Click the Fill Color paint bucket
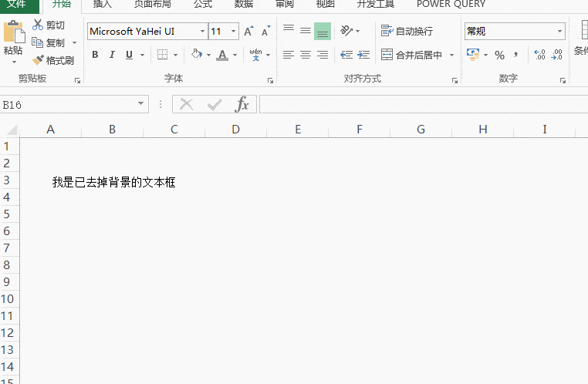The height and width of the screenshot is (384, 588). point(197,54)
